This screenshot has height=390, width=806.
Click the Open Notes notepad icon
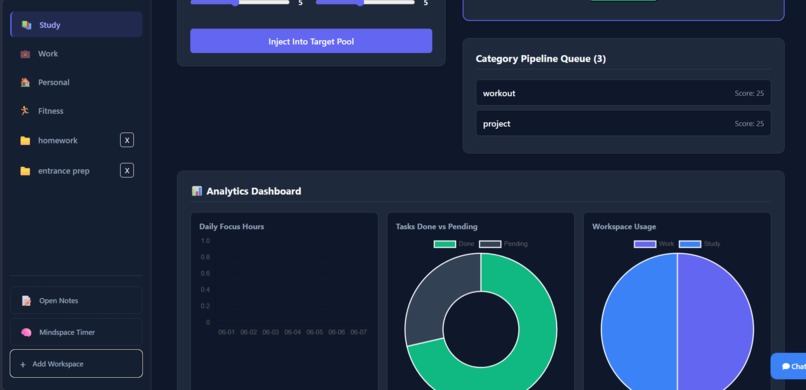point(26,301)
